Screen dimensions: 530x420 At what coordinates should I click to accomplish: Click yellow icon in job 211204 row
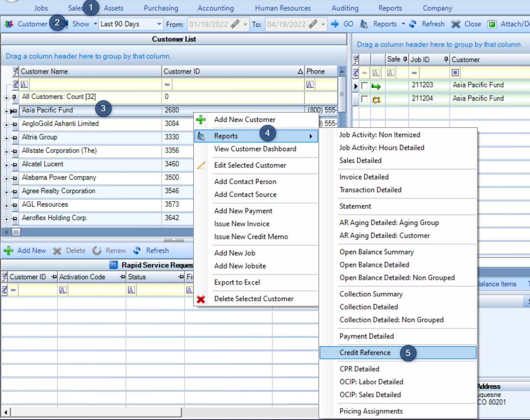pyautogui.click(x=376, y=100)
